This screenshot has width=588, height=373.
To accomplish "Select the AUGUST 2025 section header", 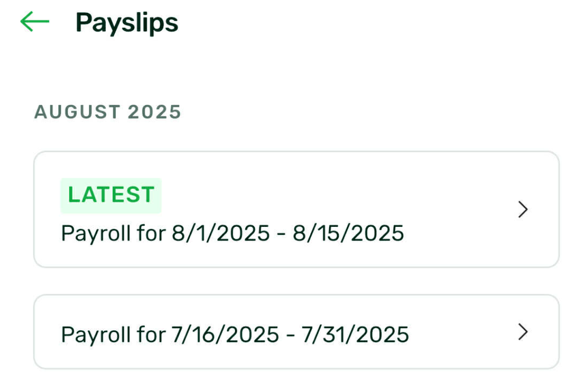I will [108, 112].
